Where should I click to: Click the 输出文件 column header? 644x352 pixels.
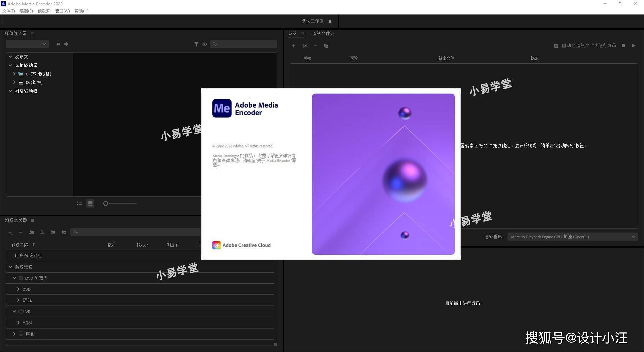pos(446,58)
